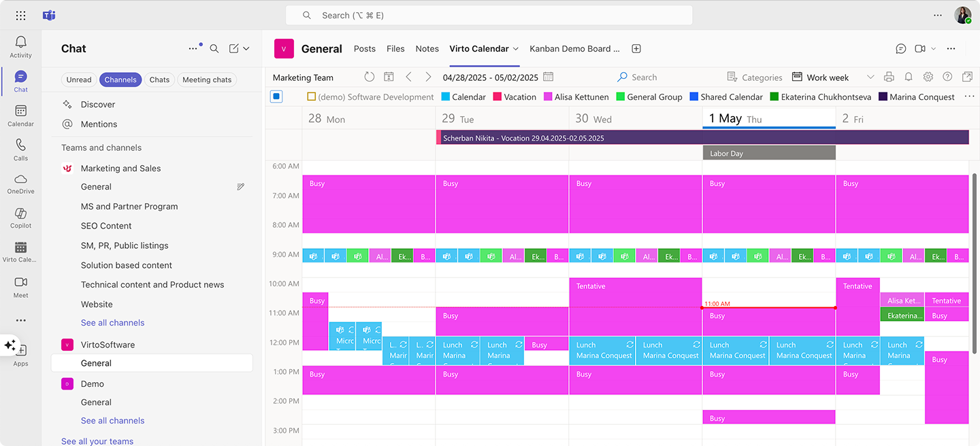Viewport: 980px width, 446px height.
Task: Open the channel conversation panel
Action: pos(900,48)
